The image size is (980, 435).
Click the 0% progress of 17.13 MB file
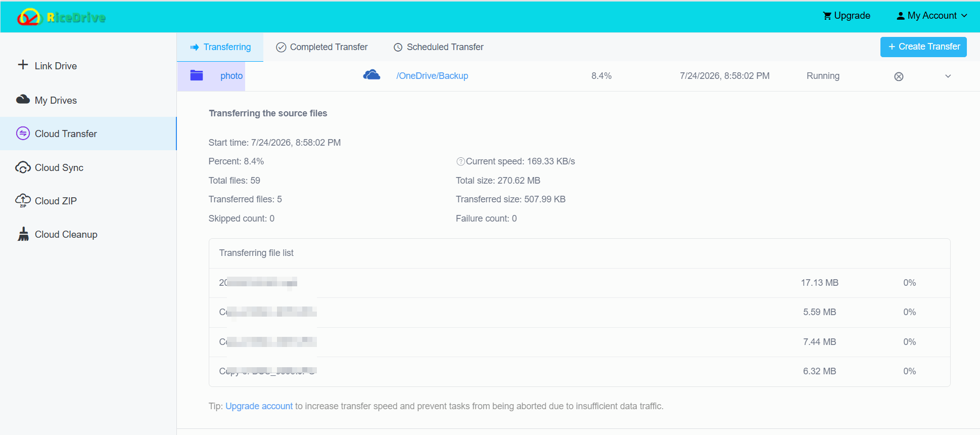[909, 283]
